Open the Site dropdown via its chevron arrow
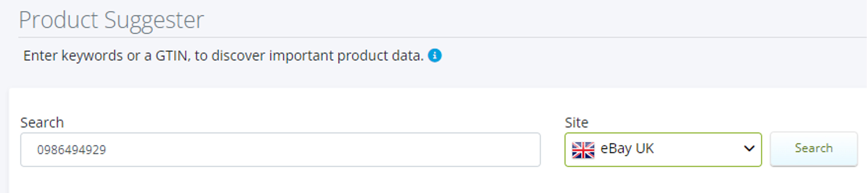 (x=749, y=148)
